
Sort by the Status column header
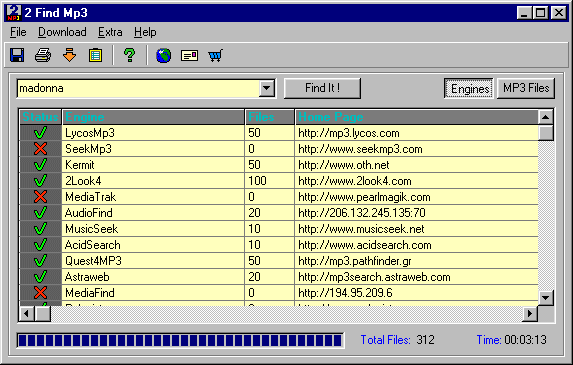[40, 117]
